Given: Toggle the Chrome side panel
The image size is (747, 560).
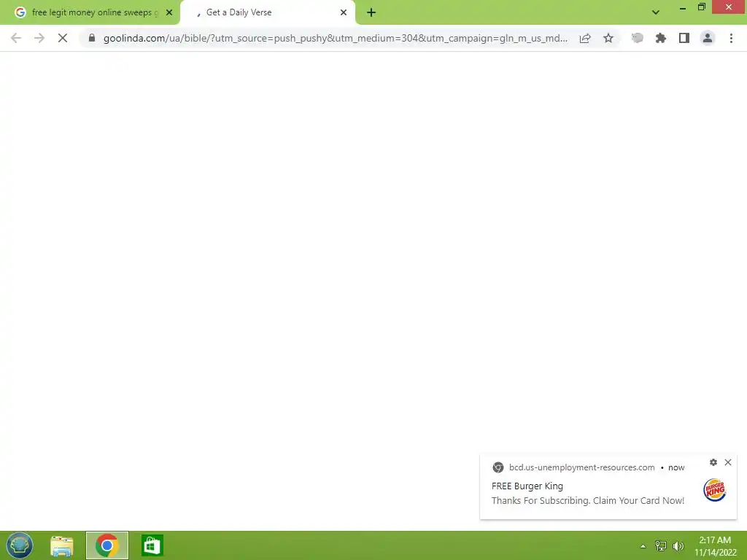Looking at the screenshot, I should pyautogui.click(x=684, y=38).
